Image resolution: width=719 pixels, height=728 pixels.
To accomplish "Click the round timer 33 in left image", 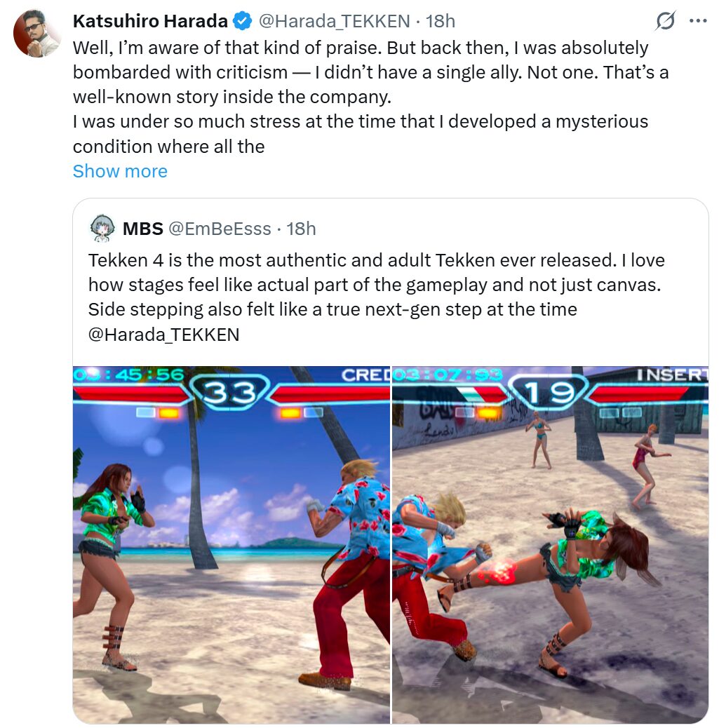I will (230, 393).
